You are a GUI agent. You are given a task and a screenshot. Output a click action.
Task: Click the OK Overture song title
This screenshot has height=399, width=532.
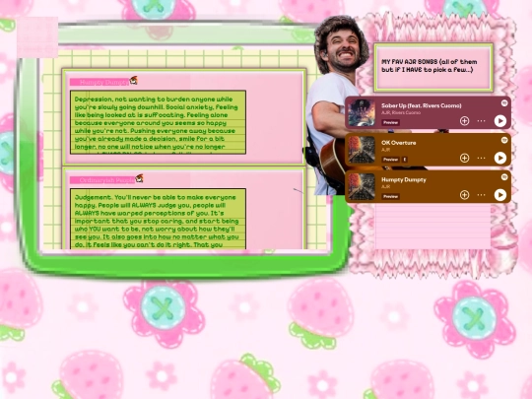click(399, 143)
